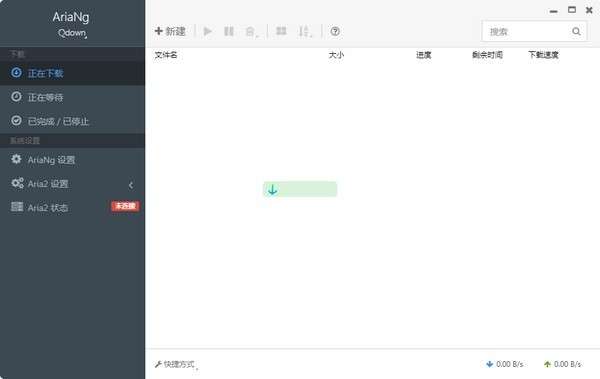The image size is (600, 379).
Task: Click the search magnifier icon
Action: [x=576, y=31]
